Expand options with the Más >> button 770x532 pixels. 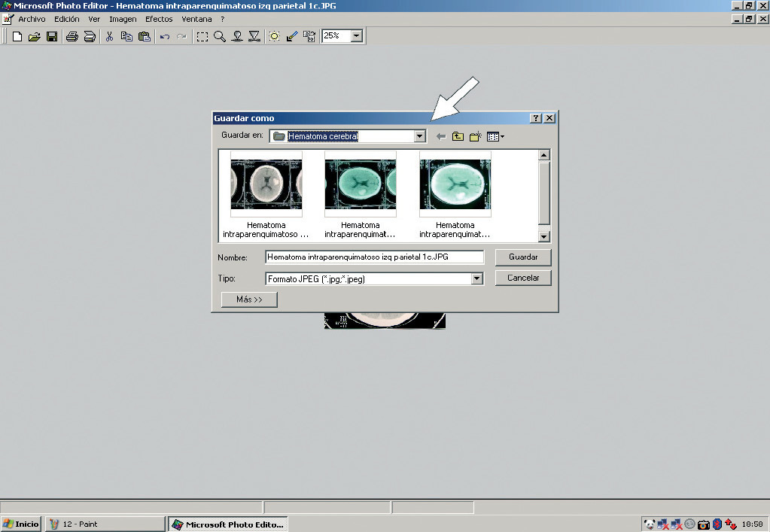249,299
